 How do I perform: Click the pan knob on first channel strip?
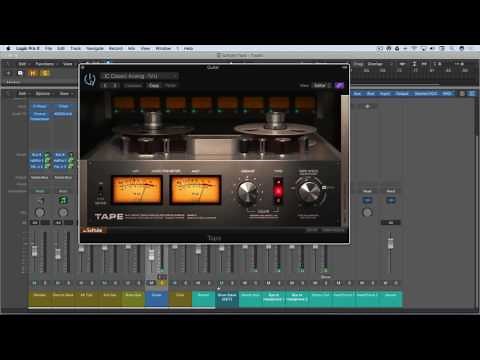(x=39, y=212)
